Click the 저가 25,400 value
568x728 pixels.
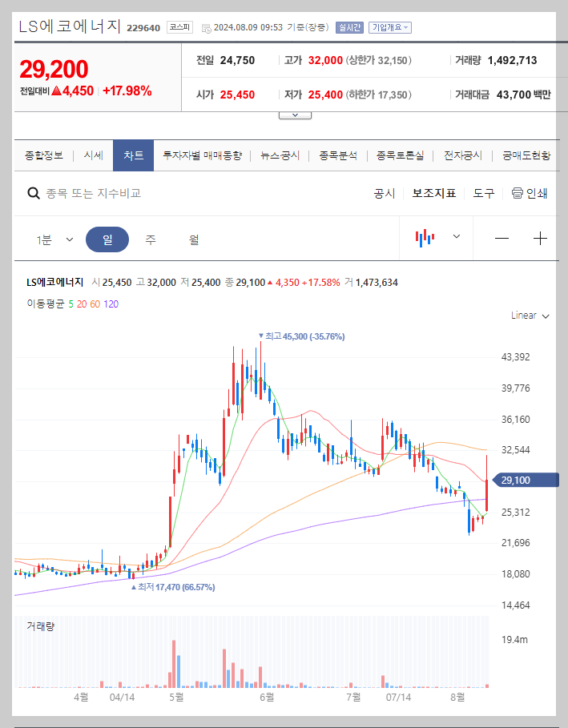325,95
